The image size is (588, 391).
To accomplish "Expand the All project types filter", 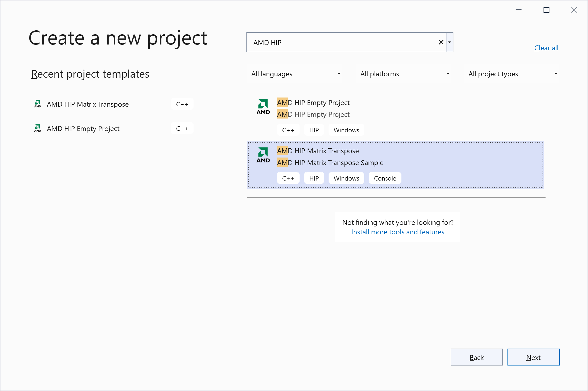I will [x=513, y=74].
